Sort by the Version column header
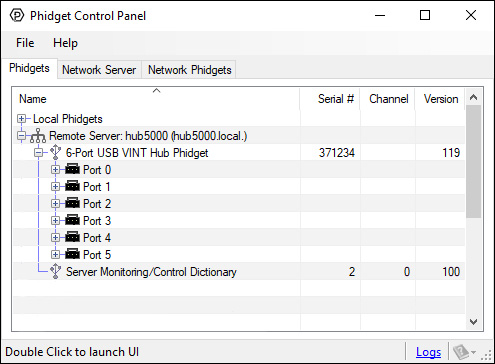 pos(440,99)
